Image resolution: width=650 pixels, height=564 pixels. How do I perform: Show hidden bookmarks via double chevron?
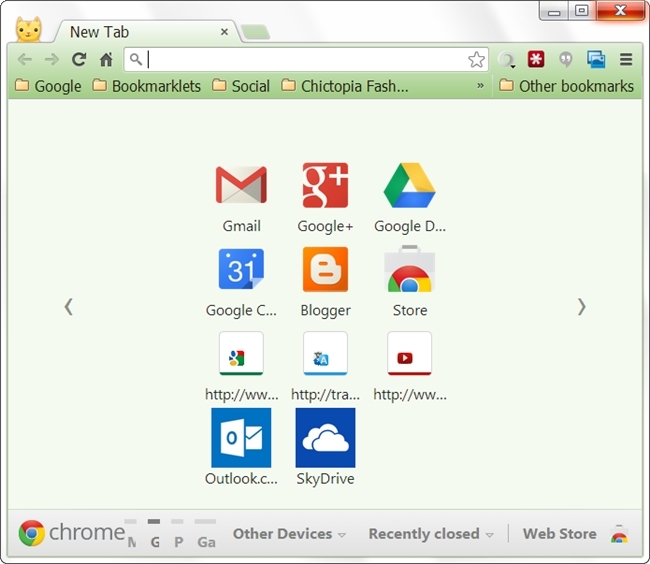(480, 86)
